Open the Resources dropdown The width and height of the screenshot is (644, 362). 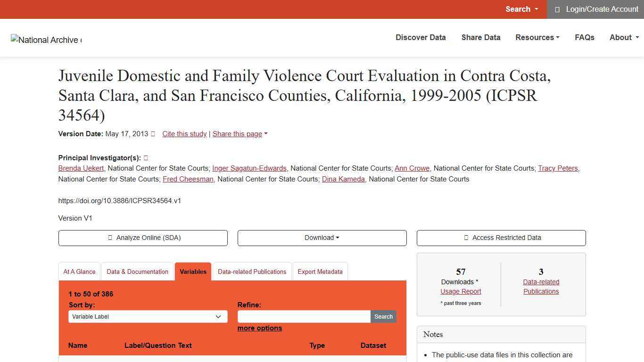point(537,37)
